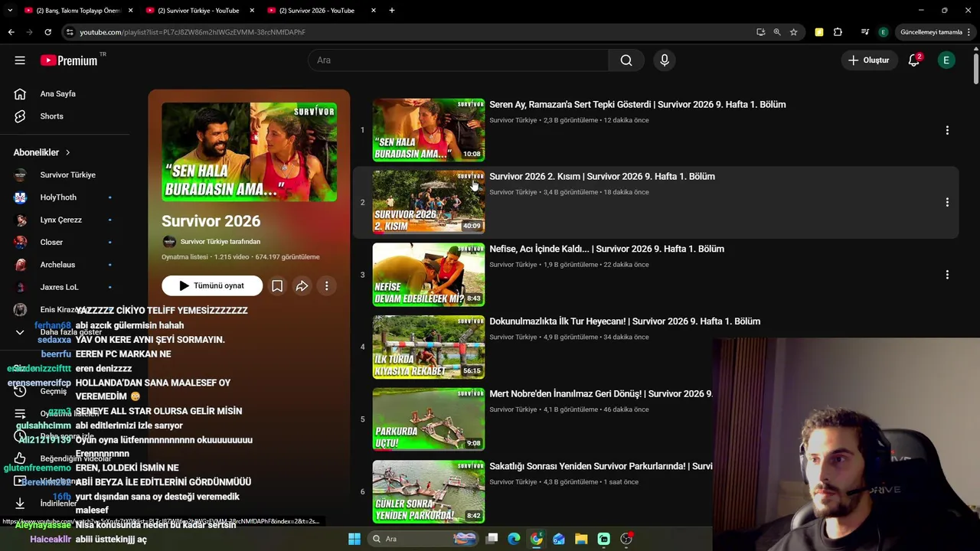Open Chrome from the taskbar
This screenshot has width=980, height=551.
pyautogui.click(x=536, y=539)
